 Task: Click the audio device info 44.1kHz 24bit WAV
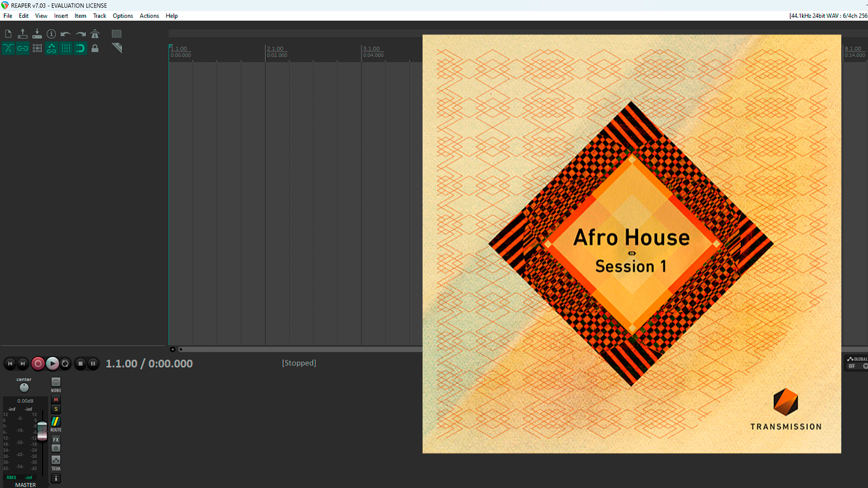click(x=829, y=16)
